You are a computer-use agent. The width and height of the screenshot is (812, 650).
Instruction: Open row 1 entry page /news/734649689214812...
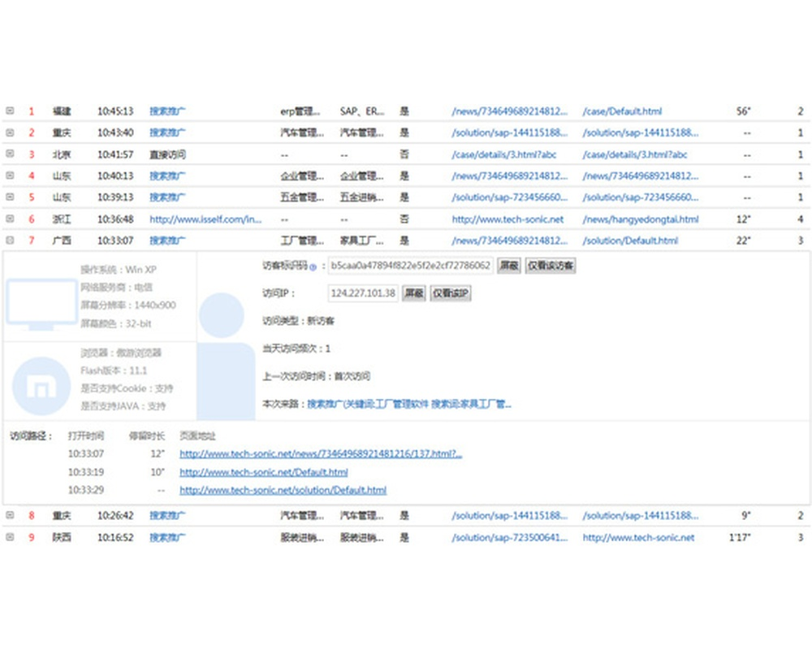pos(510,111)
